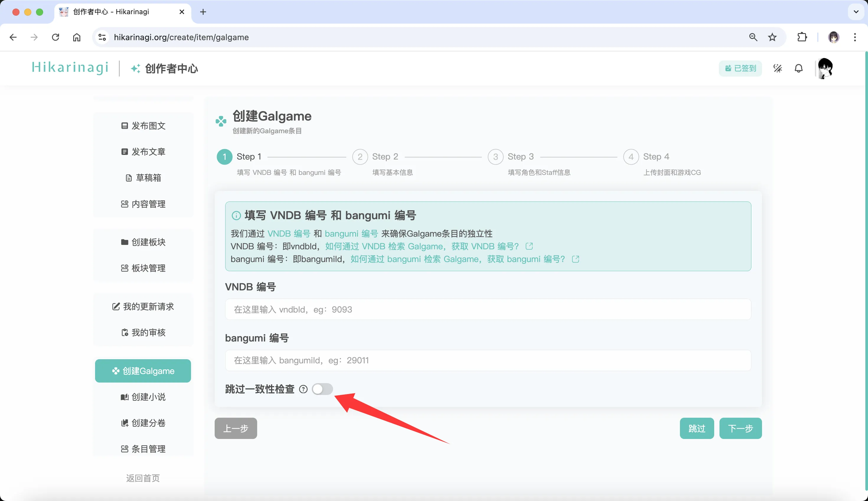Open the Chrome profile avatar
Screen dimensions: 868x501
click(x=834, y=37)
